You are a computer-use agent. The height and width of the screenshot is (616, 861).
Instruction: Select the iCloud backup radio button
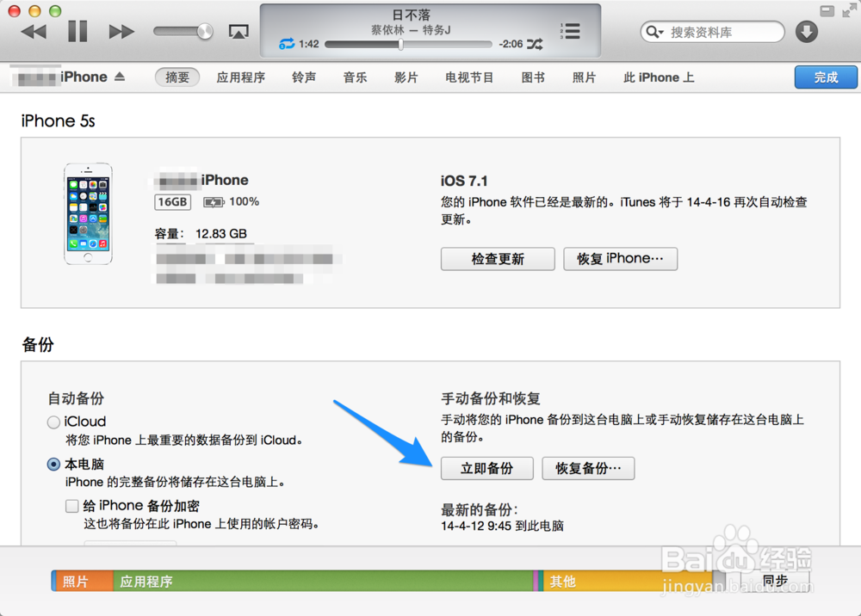tap(53, 422)
